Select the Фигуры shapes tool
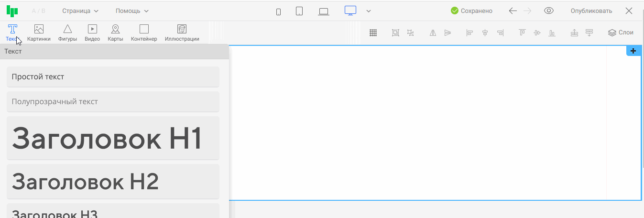 67,33
